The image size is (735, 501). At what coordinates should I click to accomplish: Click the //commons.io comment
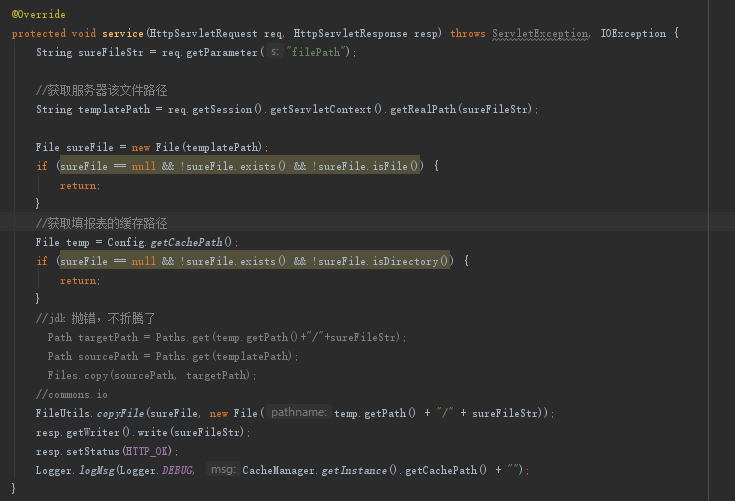point(72,395)
